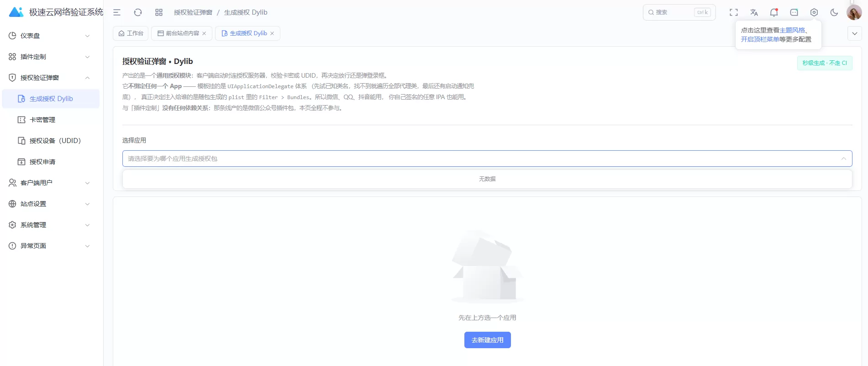Click the 无数据 empty dropdown text
The height and width of the screenshot is (366, 868).
(487, 179)
